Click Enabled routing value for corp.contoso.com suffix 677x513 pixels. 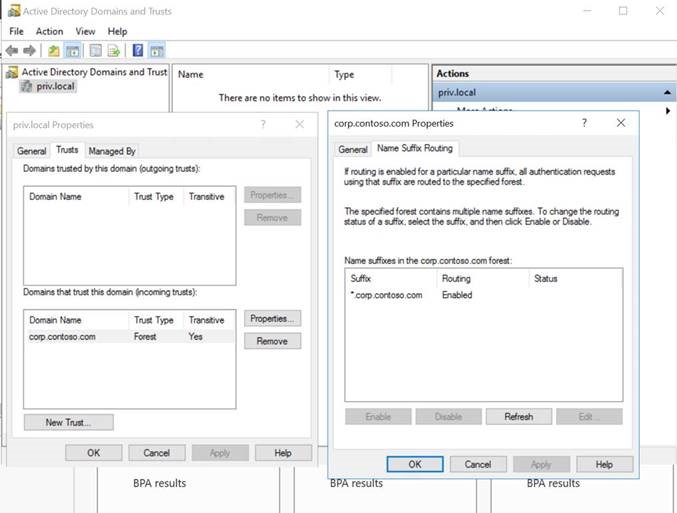pos(457,295)
